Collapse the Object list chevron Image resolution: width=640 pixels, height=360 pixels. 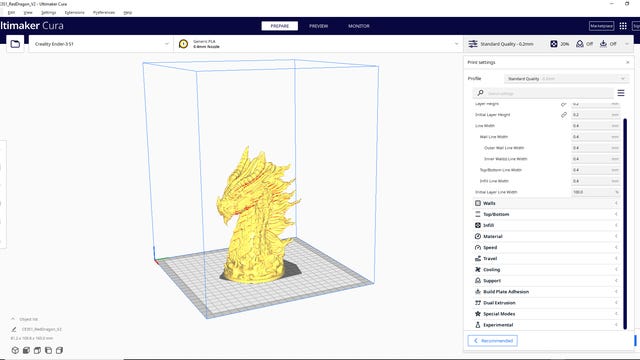coord(13,319)
